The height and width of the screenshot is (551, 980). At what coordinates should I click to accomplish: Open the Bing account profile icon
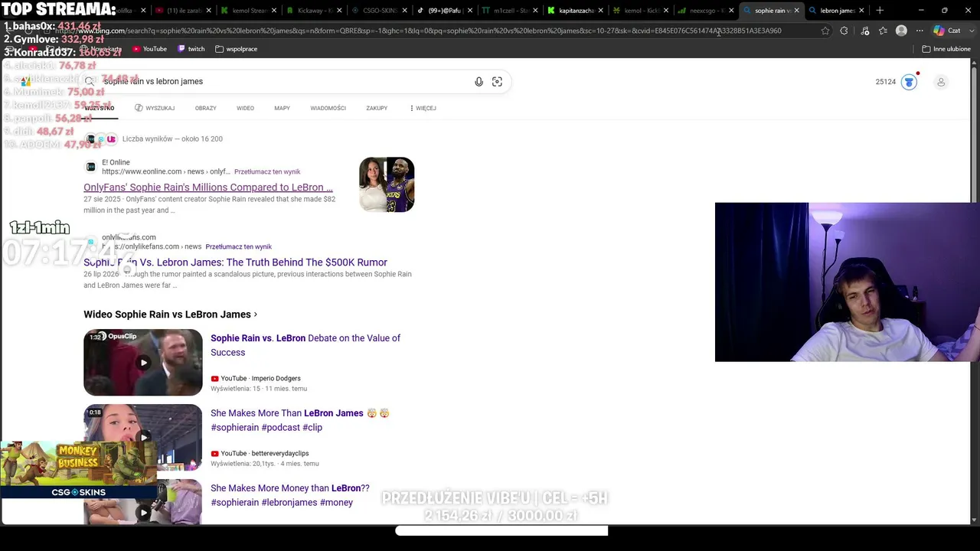tap(941, 82)
